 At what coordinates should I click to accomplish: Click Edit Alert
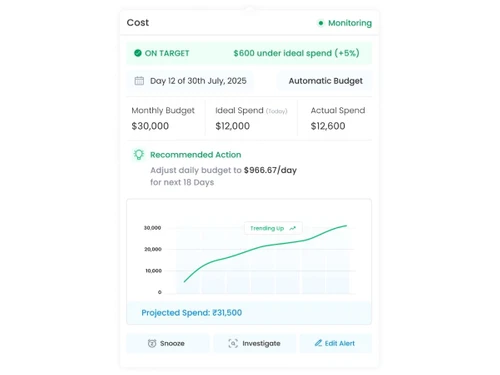click(336, 343)
